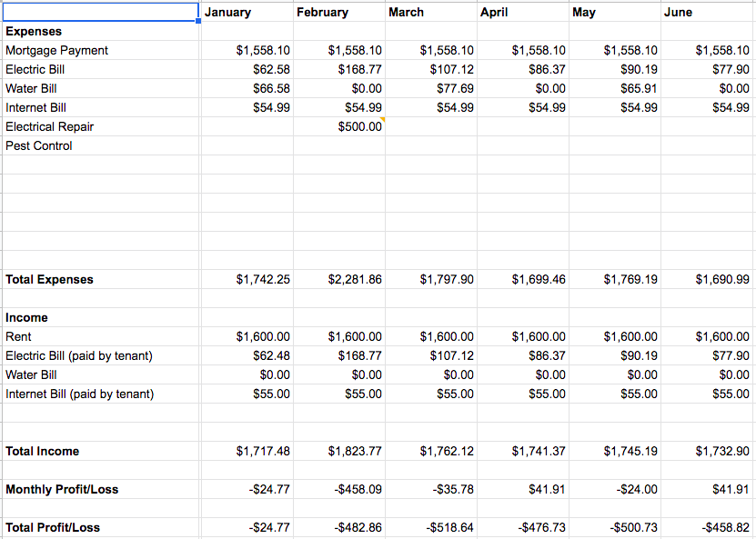756x539 pixels.
Task: Select the Expenses heading cell
Action: pos(100,31)
